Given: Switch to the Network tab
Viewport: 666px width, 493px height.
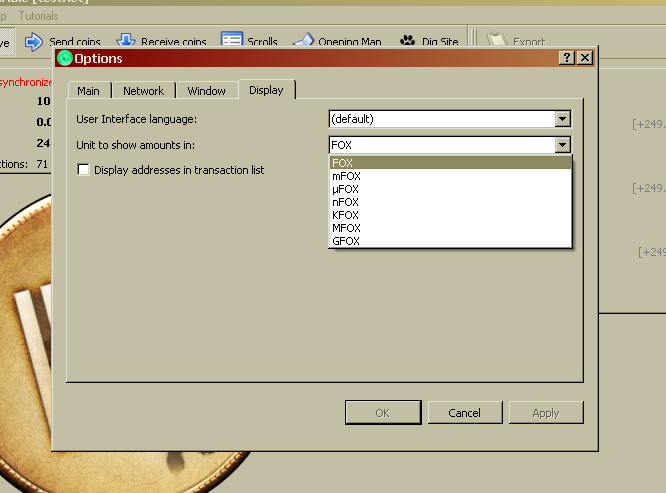Looking at the screenshot, I should [x=144, y=91].
